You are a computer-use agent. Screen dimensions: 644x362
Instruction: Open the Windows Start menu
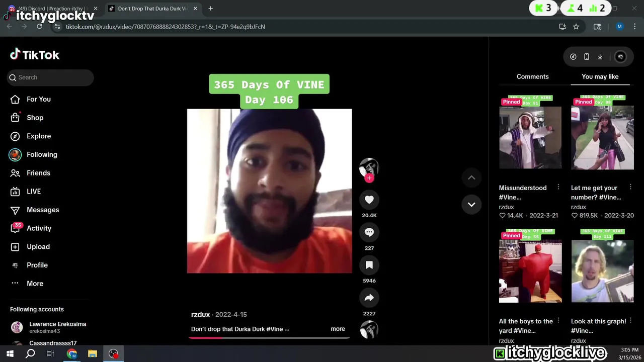(x=10, y=354)
